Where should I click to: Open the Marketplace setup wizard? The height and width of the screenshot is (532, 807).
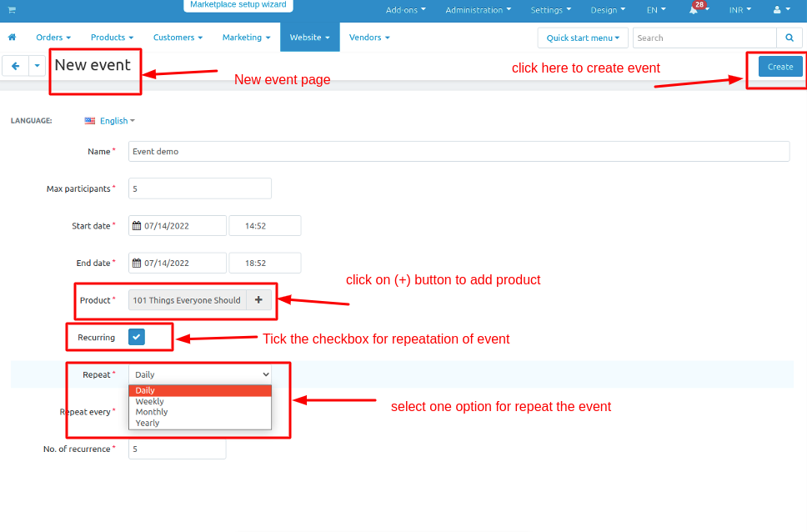pyautogui.click(x=238, y=5)
